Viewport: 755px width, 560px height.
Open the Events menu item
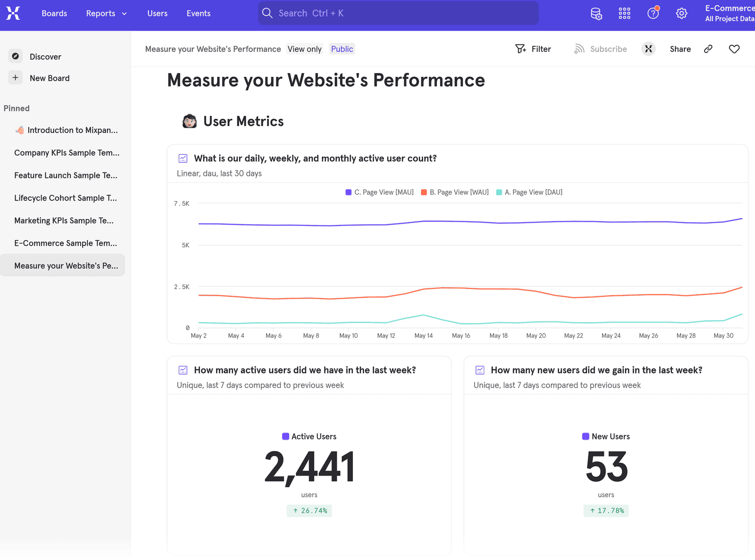198,13
